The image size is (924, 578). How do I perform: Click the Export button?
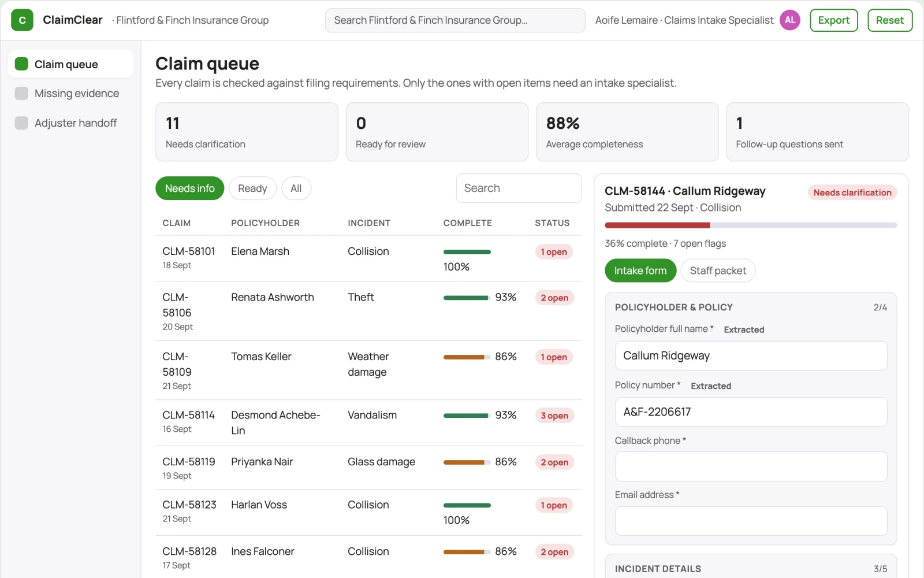click(x=833, y=20)
